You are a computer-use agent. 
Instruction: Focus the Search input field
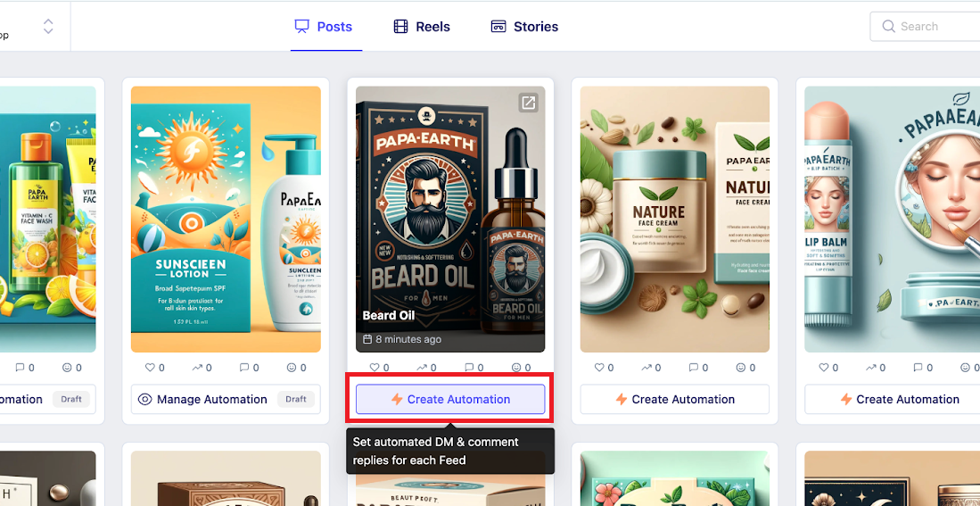925,26
